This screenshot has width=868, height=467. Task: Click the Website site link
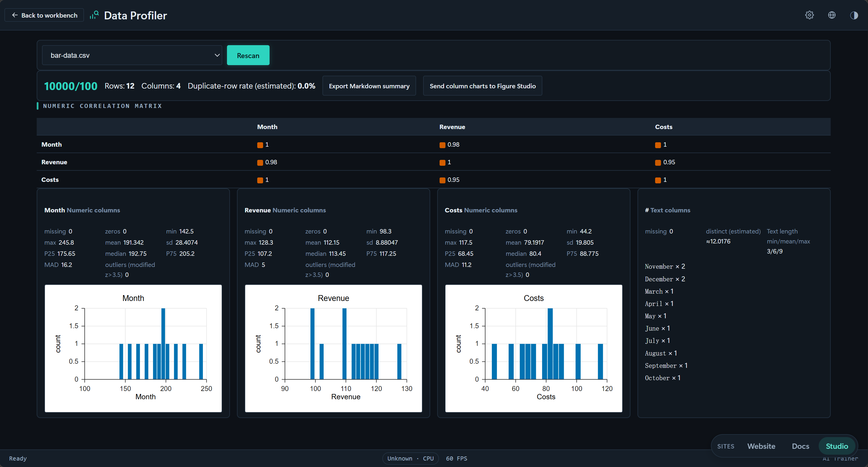[761, 446]
